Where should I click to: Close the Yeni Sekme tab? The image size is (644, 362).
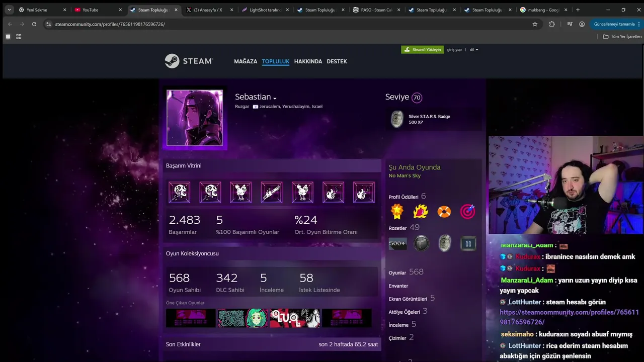(64, 10)
